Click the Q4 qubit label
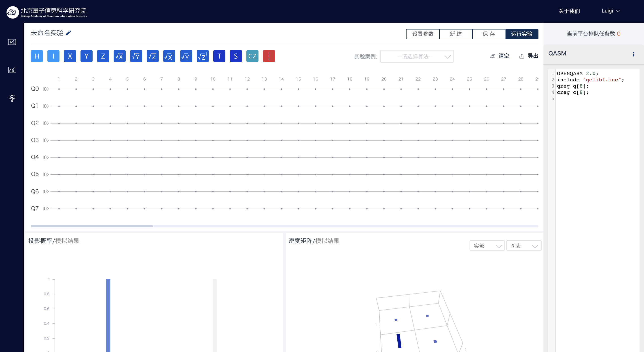Screen dimensions: 644x352 coord(35,157)
